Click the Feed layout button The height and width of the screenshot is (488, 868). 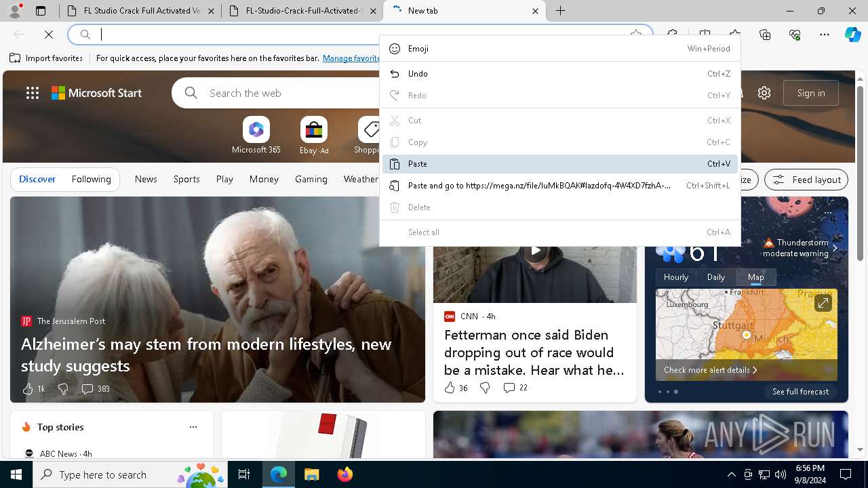(x=806, y=180)
